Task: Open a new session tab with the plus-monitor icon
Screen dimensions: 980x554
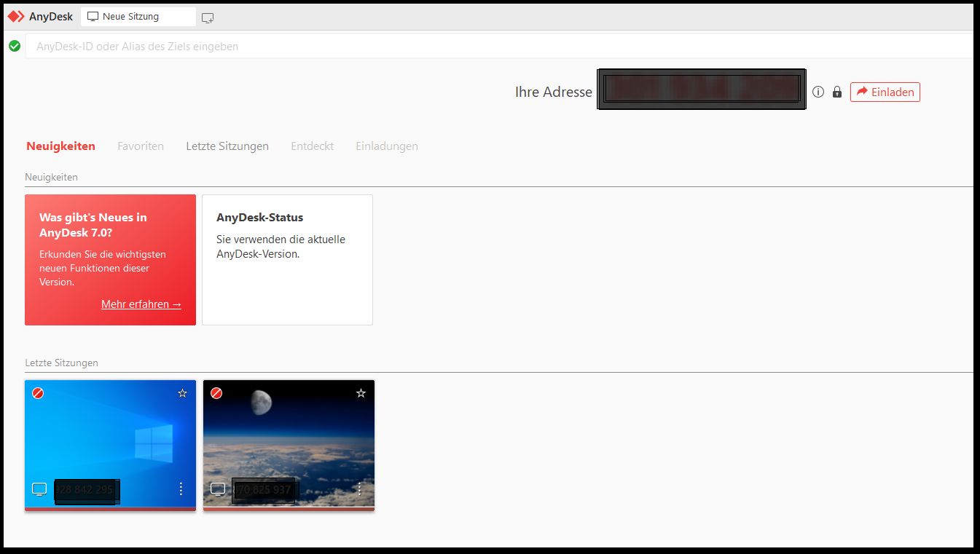Action: [208, 17]
